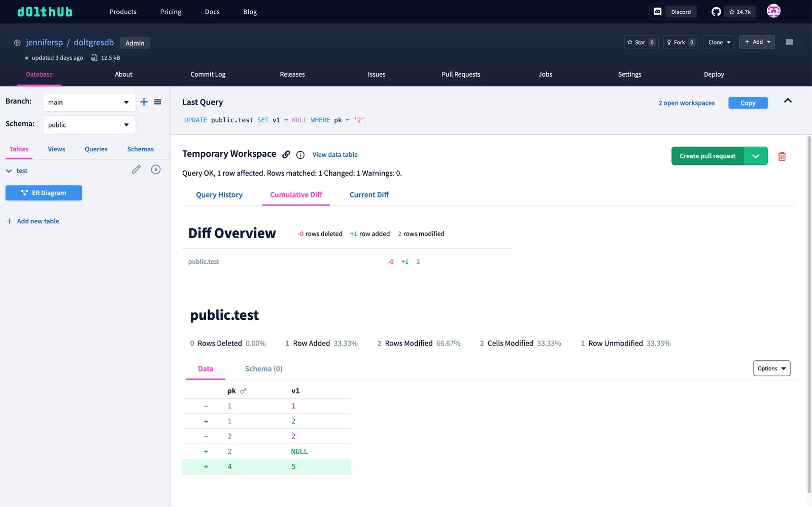Image resolution: width=812 pixels, height=507 pixels.
Task: Create new branch plus icon
Action: pyautogui.click(x=144, y=102)
